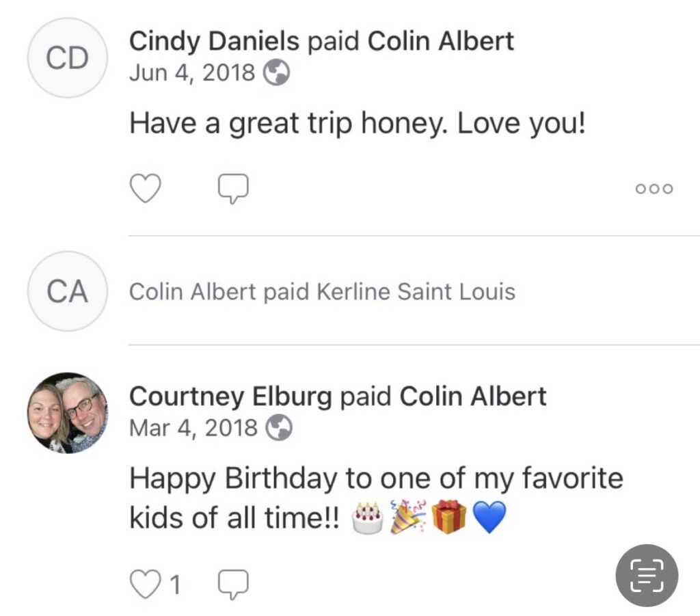
Task: Open the "Have a great trip honey" message
Action: click(x=358, y=124)
